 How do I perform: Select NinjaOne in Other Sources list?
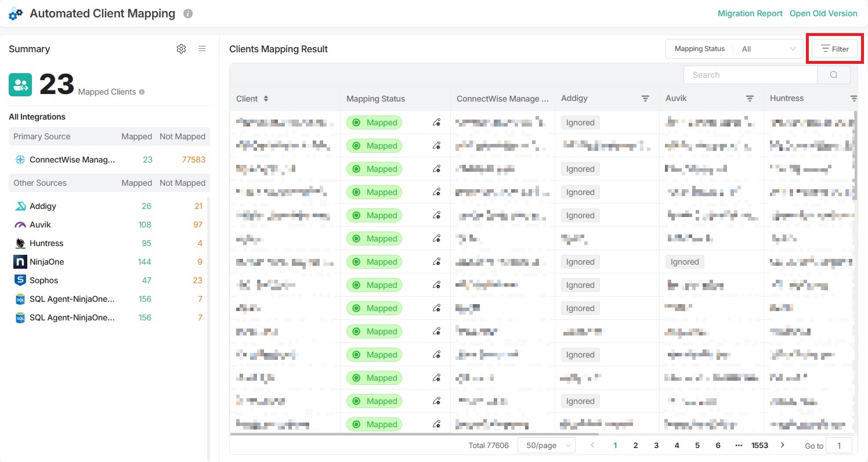click(x=46, y=262)
